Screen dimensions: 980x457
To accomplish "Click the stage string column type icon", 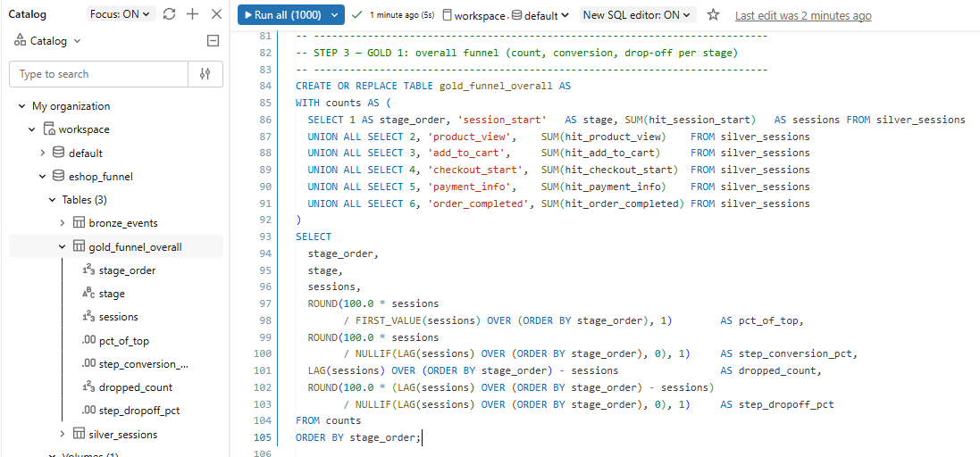I will [88, 294].
